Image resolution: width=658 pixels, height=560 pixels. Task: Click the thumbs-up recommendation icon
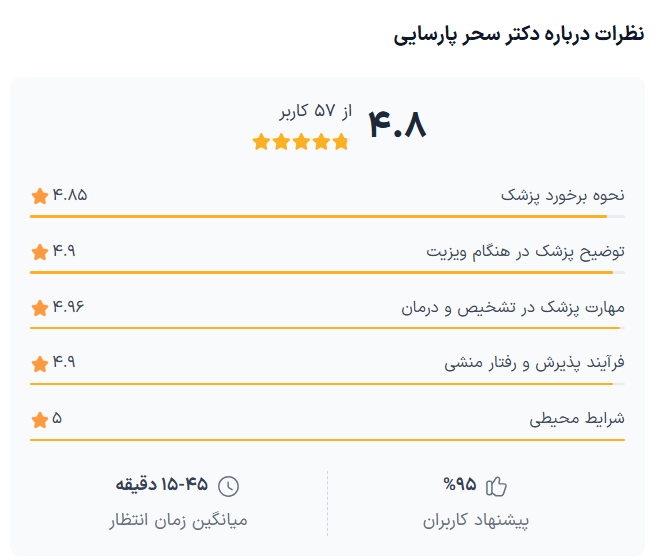496,487
